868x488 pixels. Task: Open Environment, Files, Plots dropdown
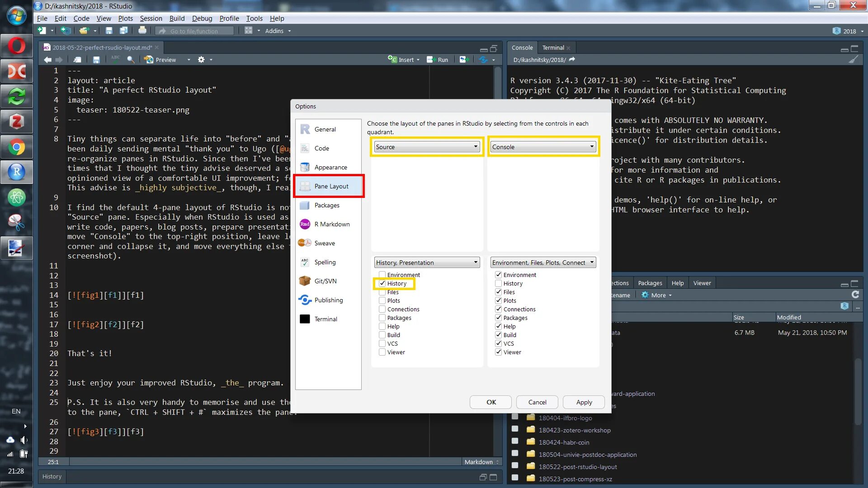pos(543,263)
